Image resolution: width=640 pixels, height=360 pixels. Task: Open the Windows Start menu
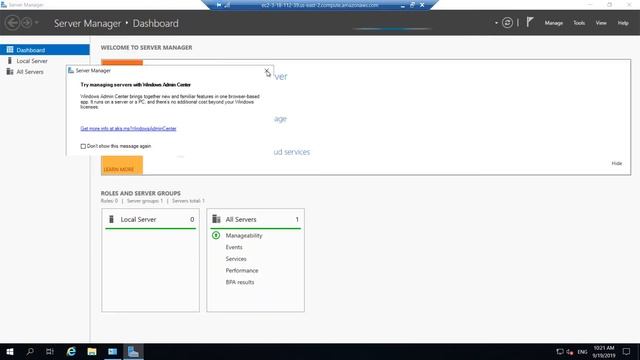[x=10, y=351]
